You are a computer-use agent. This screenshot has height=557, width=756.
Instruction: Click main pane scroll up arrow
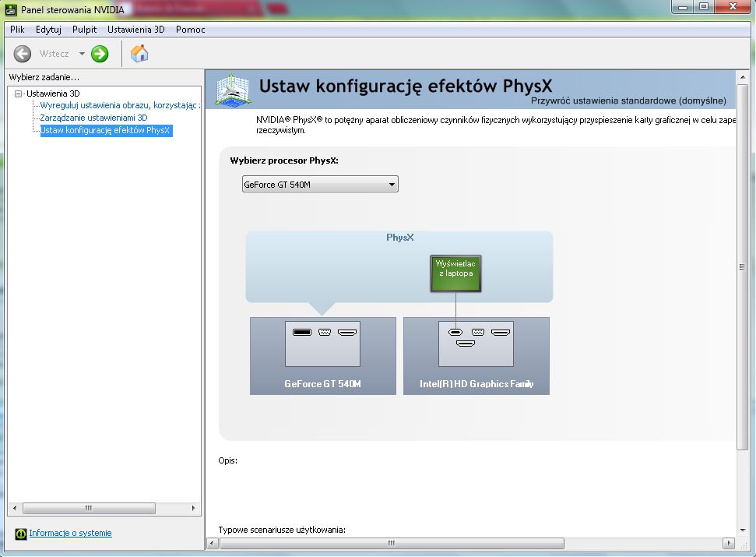coord(743,76)
